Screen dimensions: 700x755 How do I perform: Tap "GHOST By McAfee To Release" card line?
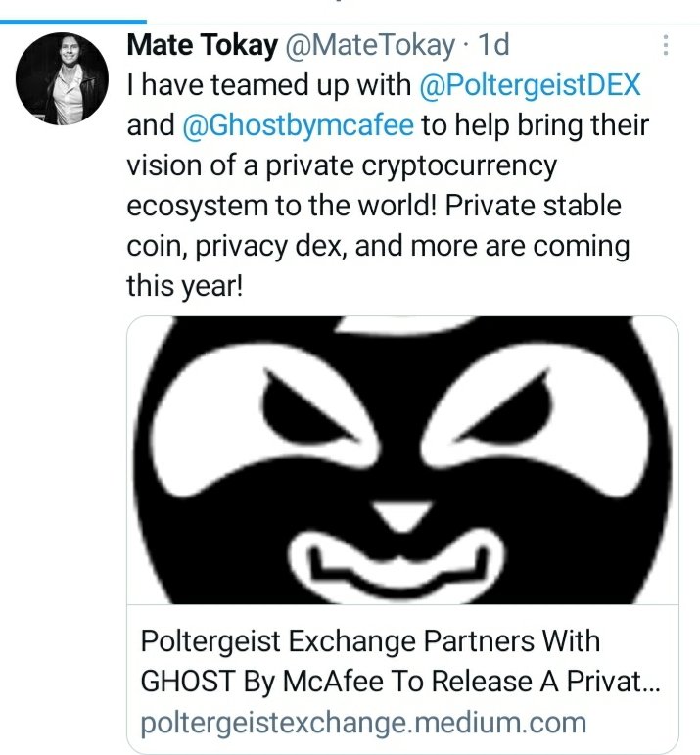coord(400,681)
